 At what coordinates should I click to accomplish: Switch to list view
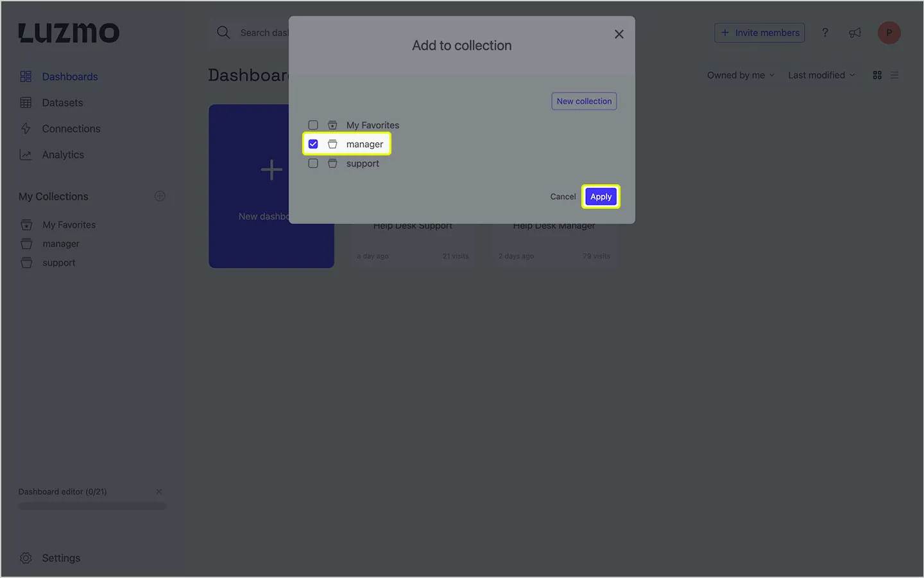pos(894,75)
